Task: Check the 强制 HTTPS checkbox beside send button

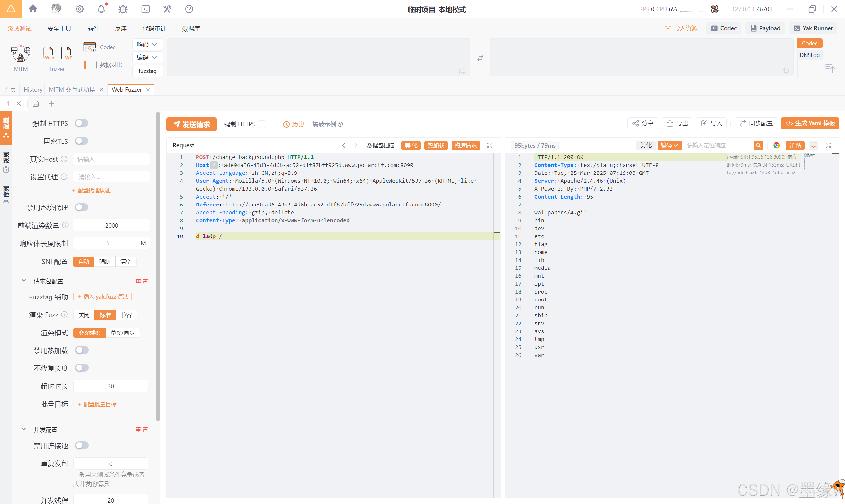Action: point(262,124)
